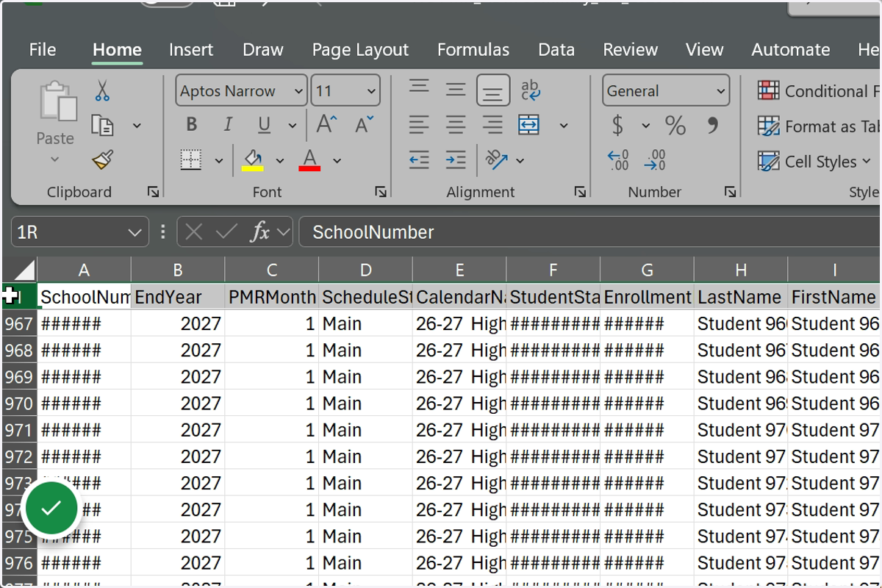Align text right
Image resolution: width=882 pixels, height=588 pixels.
point(493,125)
